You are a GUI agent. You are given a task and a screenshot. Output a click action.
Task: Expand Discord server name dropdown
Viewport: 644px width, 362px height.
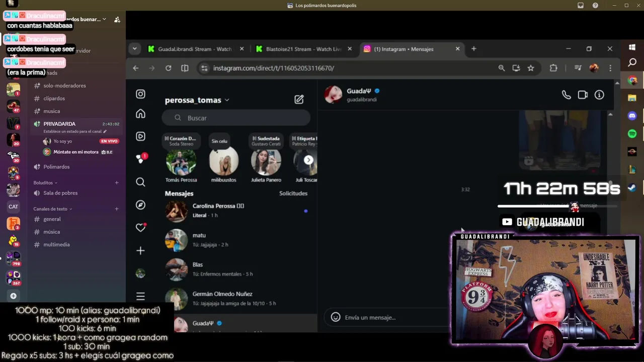[x=104, y=19]
